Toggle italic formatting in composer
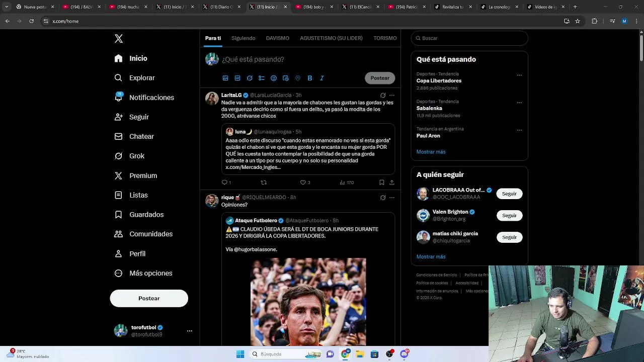This screenshot has width=644, height=362. tap(322, 78)
